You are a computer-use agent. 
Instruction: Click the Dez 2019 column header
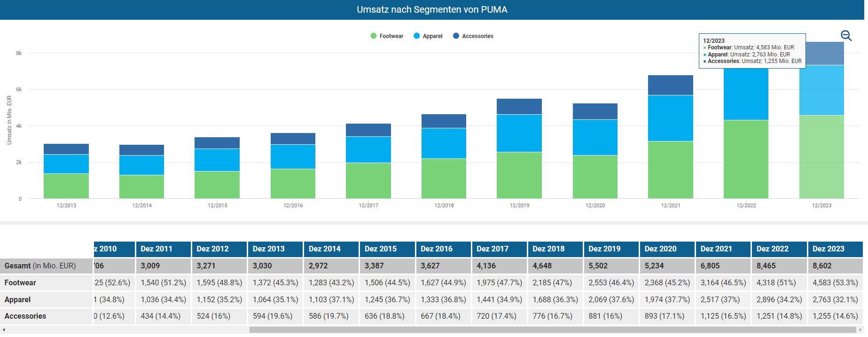pos(611,249)
